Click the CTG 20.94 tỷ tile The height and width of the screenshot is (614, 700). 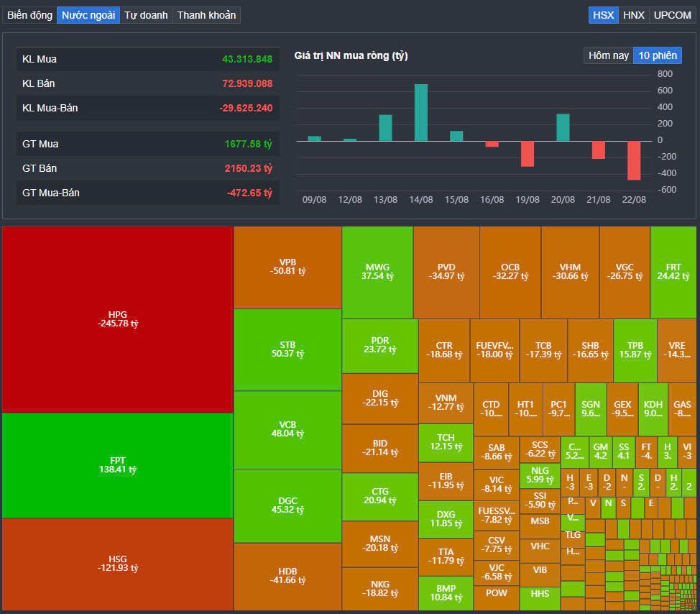[380, 497]
